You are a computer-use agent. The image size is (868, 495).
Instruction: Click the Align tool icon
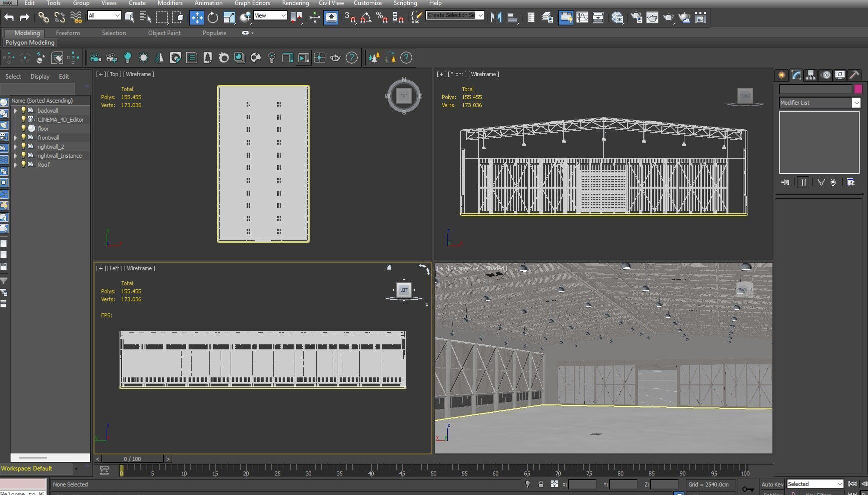coord(512,18)
